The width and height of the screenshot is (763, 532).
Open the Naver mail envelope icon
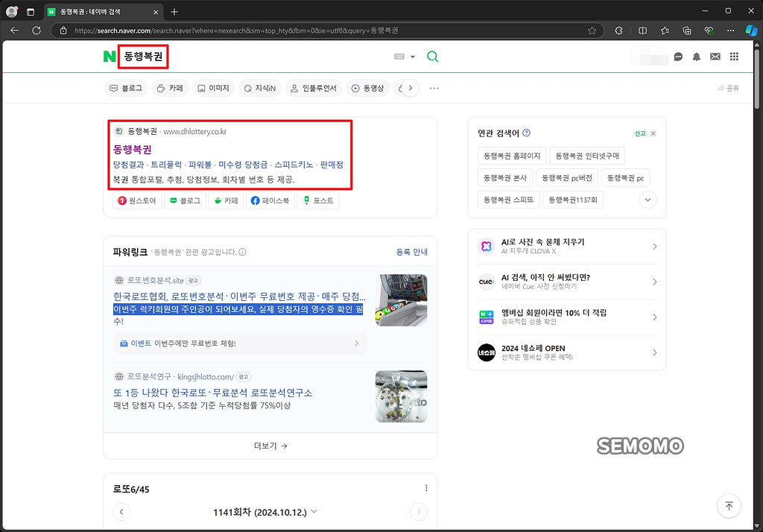715,57
